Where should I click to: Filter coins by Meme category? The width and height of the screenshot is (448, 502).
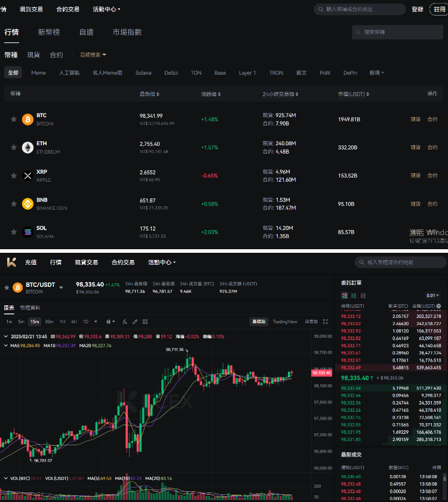(x=39, y=73)
